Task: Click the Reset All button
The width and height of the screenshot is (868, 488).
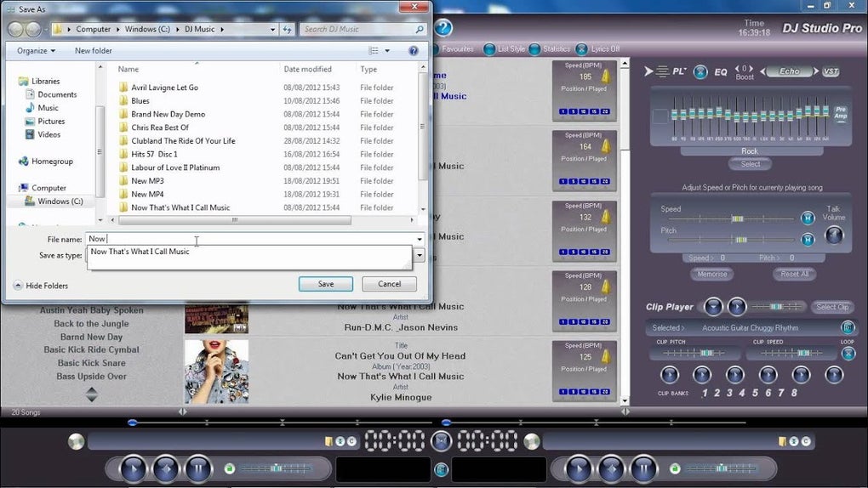Action: (794, 274)
